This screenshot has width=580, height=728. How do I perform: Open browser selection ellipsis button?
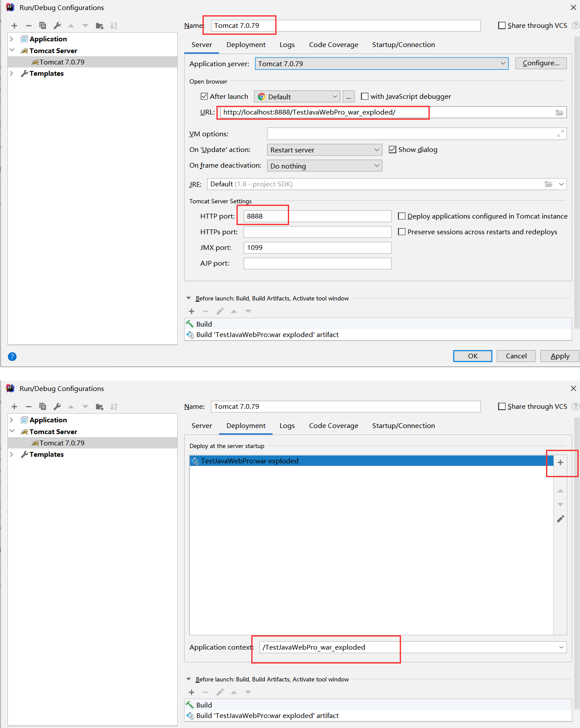(349, 97)
